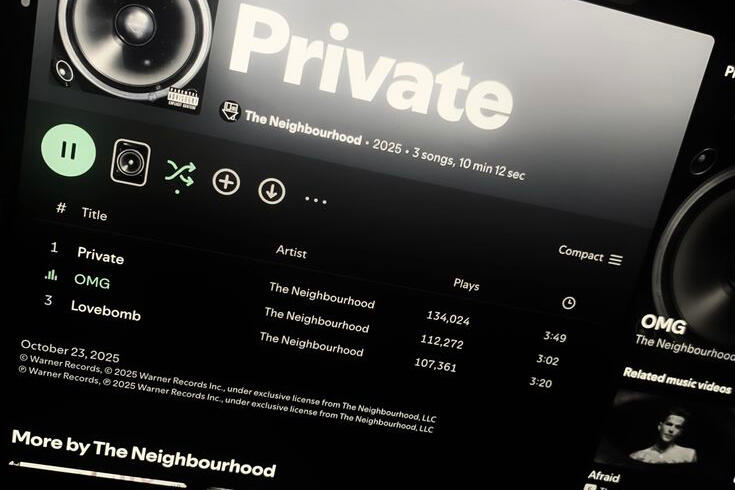Screen dimensions: 735x490
Task: Pause playback with the green button
Action: 68,151
